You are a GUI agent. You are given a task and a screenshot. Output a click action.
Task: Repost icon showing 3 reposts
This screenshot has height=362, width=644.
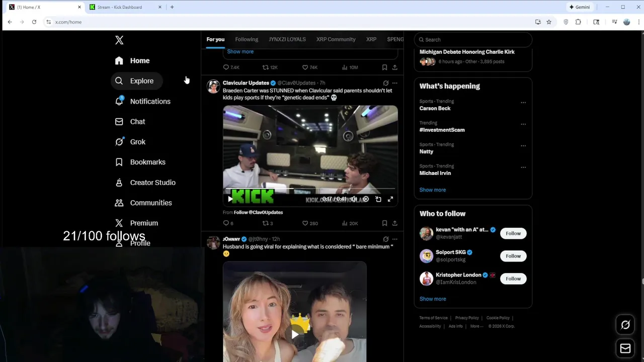click(x=266, y=223)
